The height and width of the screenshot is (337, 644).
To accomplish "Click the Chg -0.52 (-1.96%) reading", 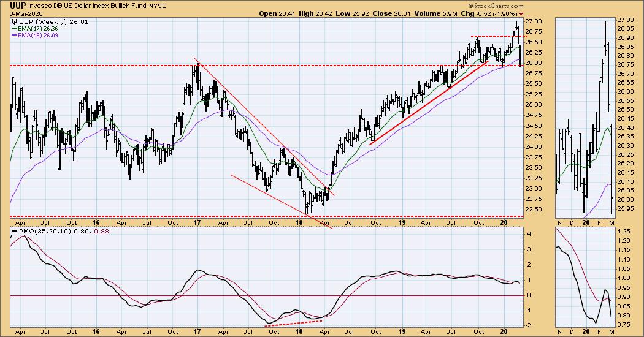I will coord(488,13).
